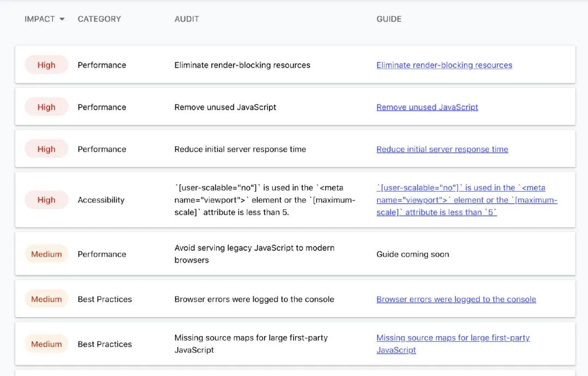Click Medium badge in legacy JavaScript row
Screen dimensions: 588x376
[x=46, y=254]
